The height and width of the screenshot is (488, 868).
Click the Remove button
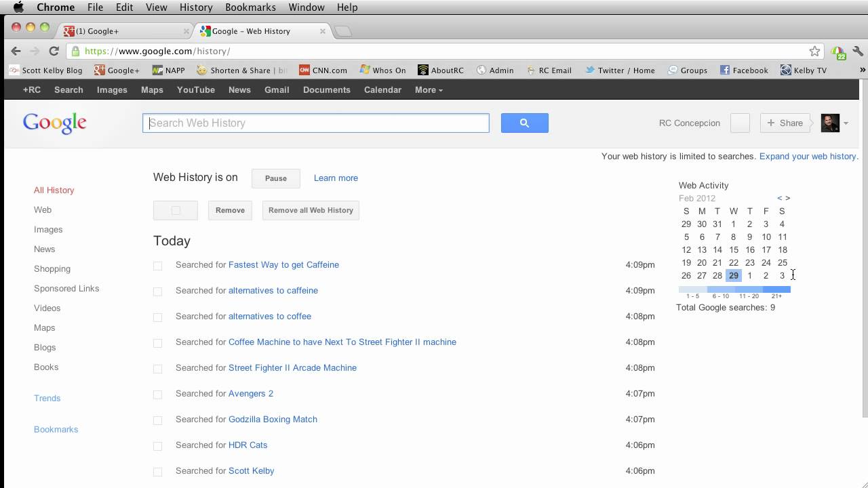(230, 210)
